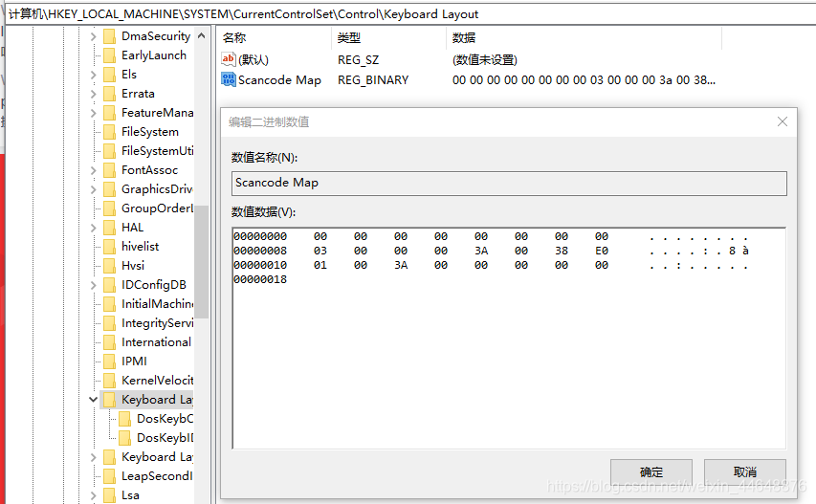Screen dimensions: 816x504
Task: Select the (默认) value row
Action: 254,60
